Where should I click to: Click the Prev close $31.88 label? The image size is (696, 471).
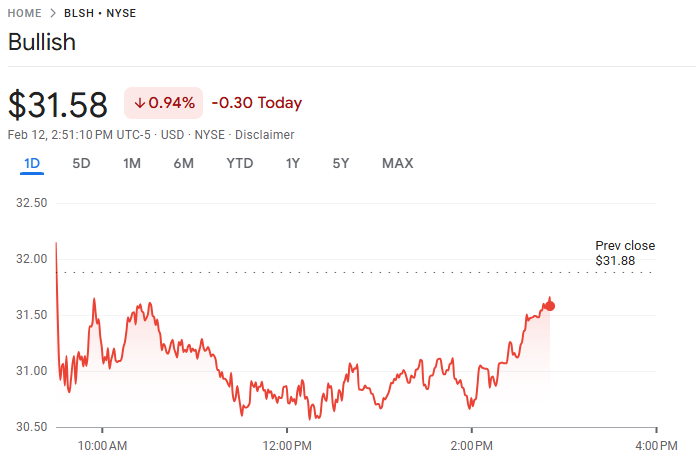625,253
